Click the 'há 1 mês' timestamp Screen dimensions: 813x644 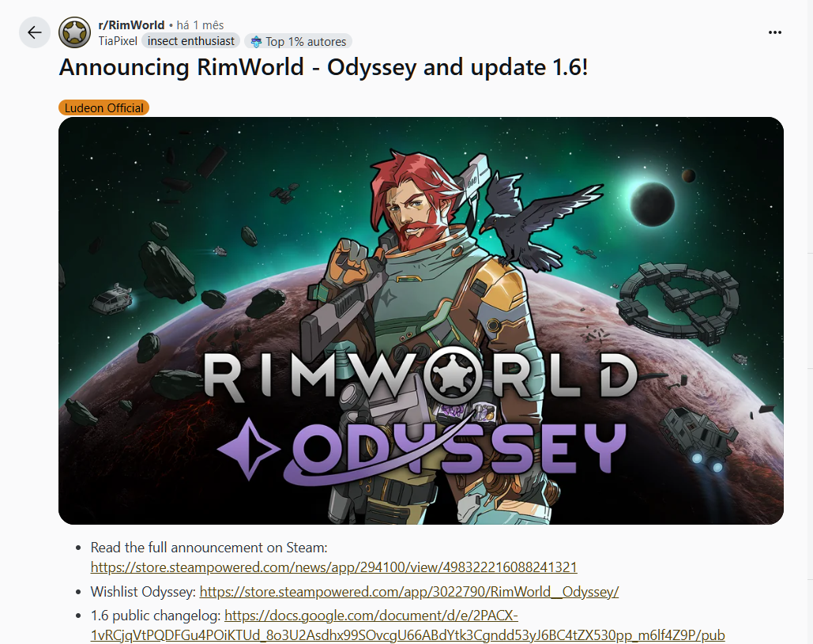pos(200,24)
